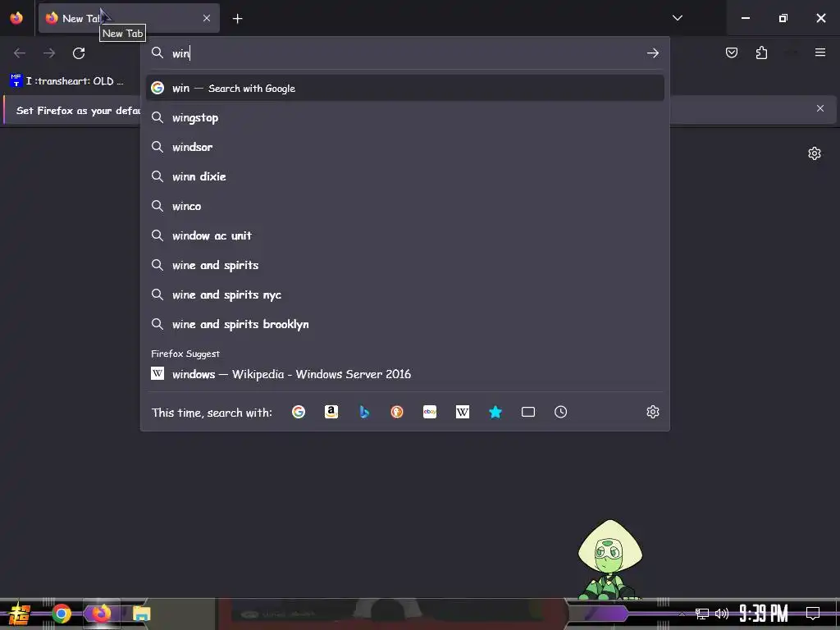Click the Peridot desktop character

[x=609, y=559]
